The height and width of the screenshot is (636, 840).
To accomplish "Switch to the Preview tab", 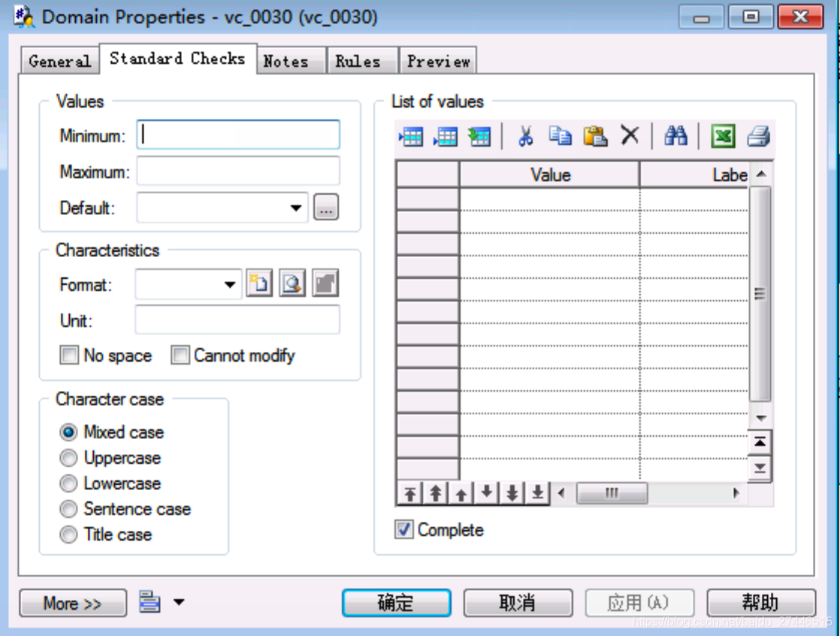I will (438, 61).
